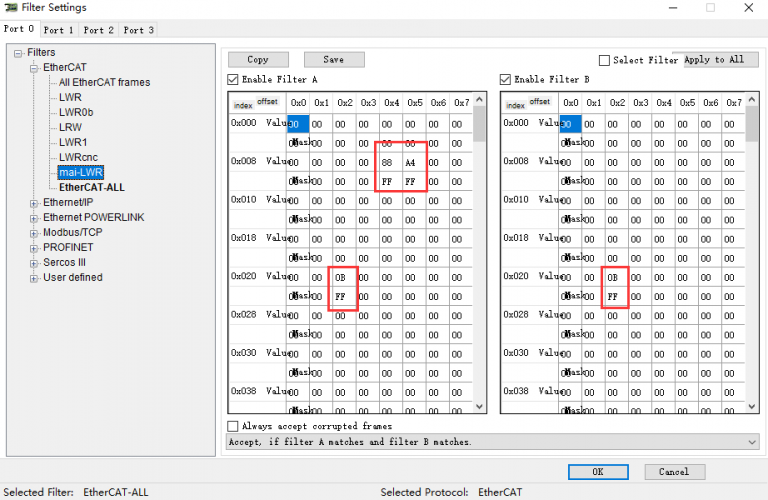Click the Save button
Image resolution: width=768 pixels, height=500 pixels.
pyautogui.click(x=334, y=60)
